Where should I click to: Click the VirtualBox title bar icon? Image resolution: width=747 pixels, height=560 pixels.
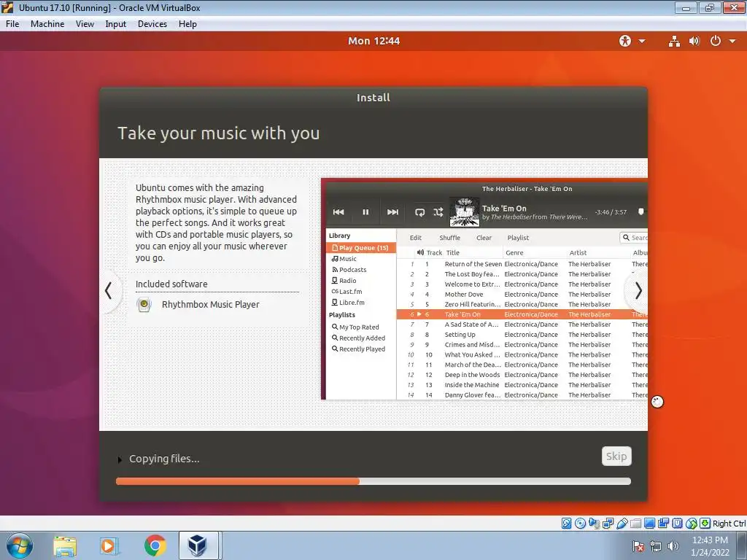[x=7, y=7]
